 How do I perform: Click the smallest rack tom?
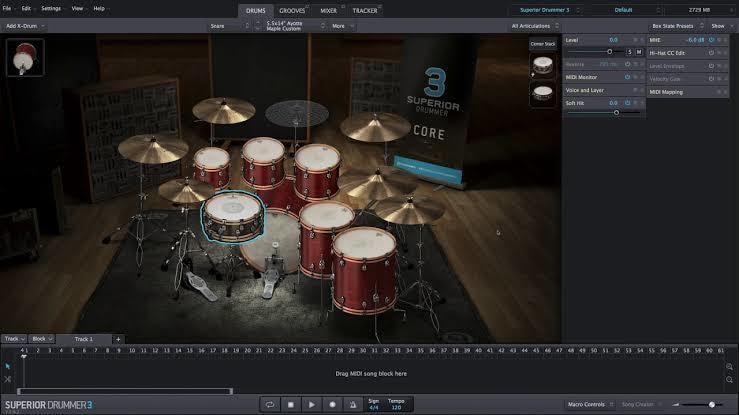tap(212, 166)
